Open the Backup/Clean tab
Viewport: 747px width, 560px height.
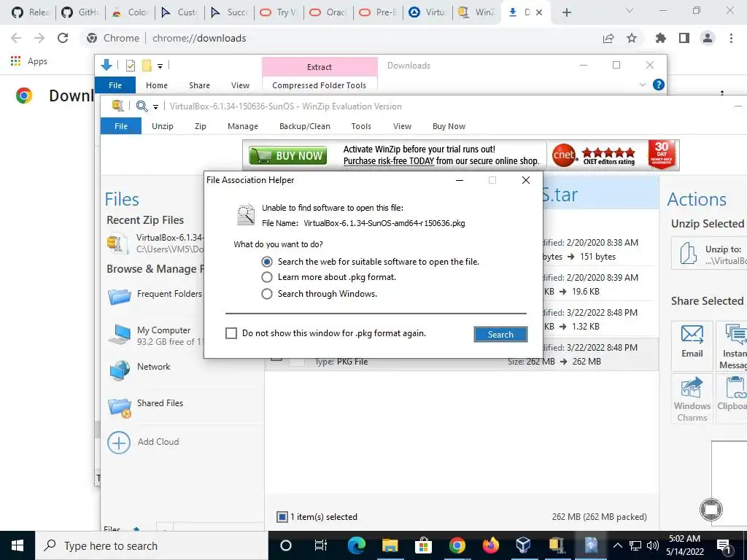point(304,126)
